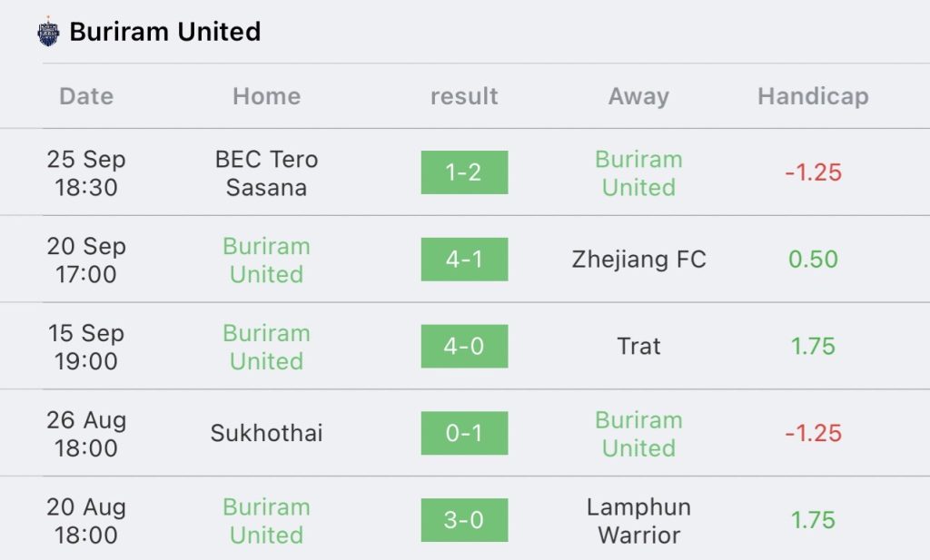The height and width of the screenshot is (560, 930).
Task: Click the Home column header
Action: (266, 96)
